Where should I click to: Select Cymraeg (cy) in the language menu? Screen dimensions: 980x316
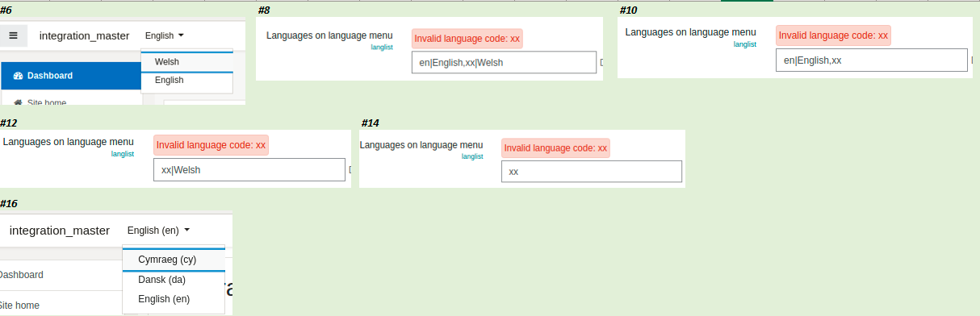point(174,260)
